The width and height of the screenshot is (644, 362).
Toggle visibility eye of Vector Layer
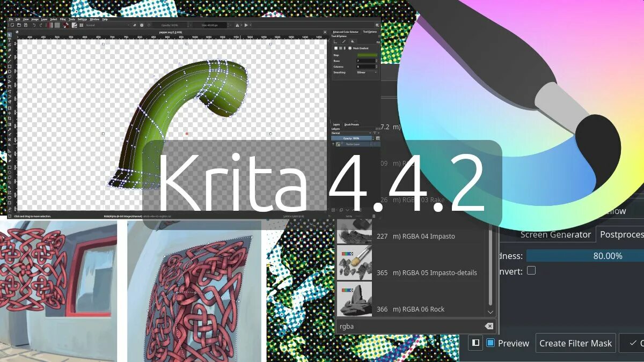point(333,144)
